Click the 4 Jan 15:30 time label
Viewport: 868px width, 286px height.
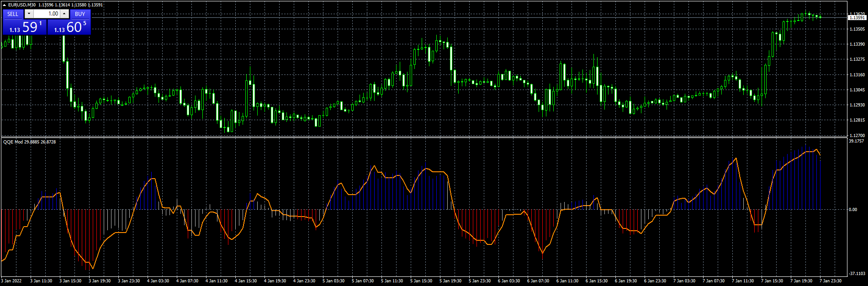246,281
